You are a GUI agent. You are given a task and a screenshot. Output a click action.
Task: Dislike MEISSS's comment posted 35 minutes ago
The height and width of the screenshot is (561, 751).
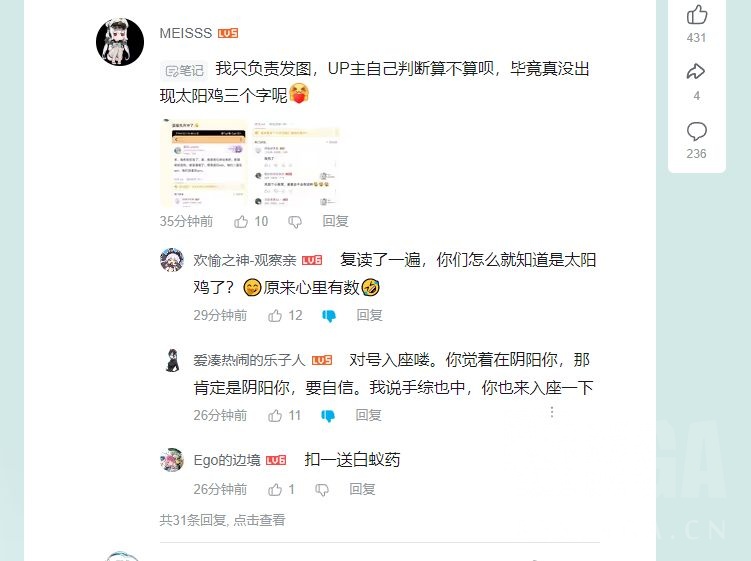click(x=295, y=222)
